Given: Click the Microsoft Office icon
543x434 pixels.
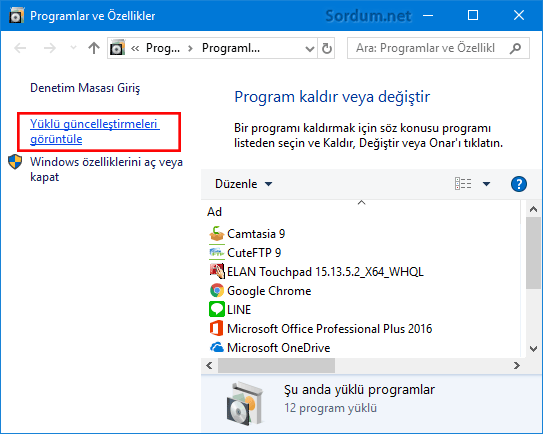Looking at the screenshot, I should pyautogui.click(x=217, y=328).
